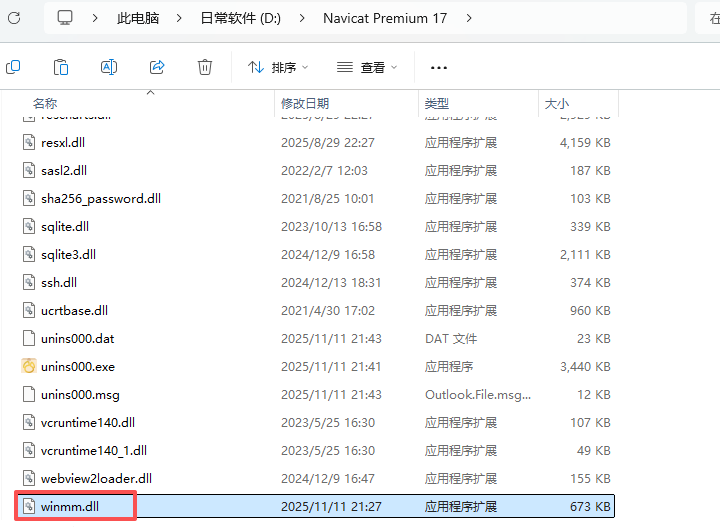720x527 pixels.
Task: Sort by 名称 column header
Action: [x=45, y=104]
